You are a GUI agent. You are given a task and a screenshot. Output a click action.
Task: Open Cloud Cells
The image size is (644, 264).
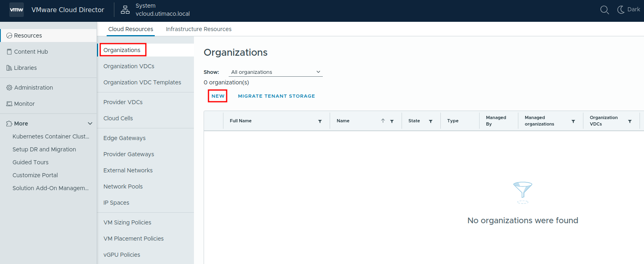(x=118, y=118)
